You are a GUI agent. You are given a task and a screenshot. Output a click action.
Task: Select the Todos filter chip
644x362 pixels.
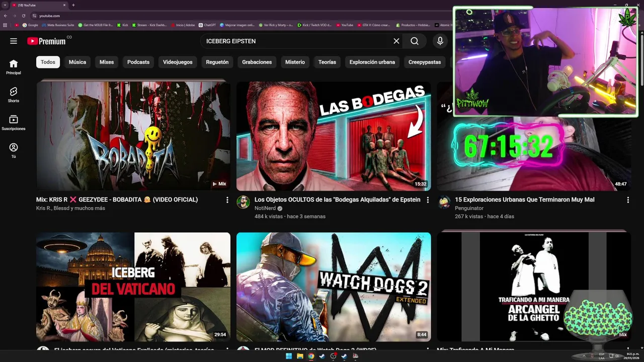(x=48, y=62)
